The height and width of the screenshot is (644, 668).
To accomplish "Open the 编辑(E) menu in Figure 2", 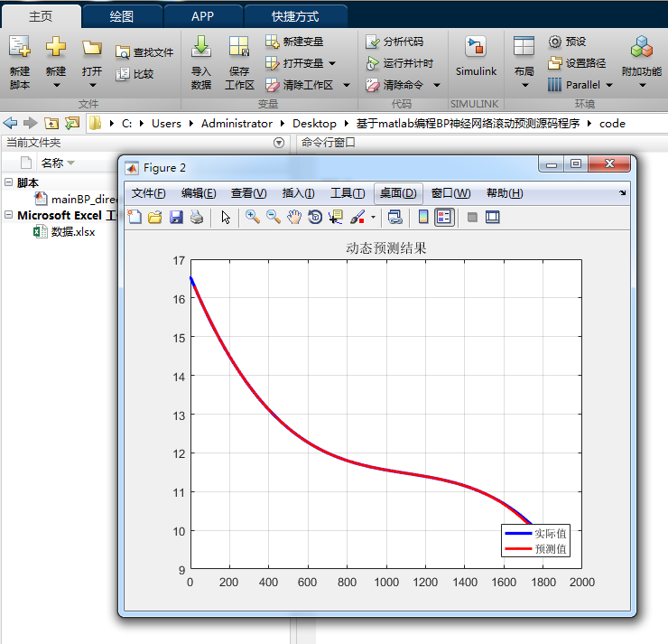I will 199,193.
